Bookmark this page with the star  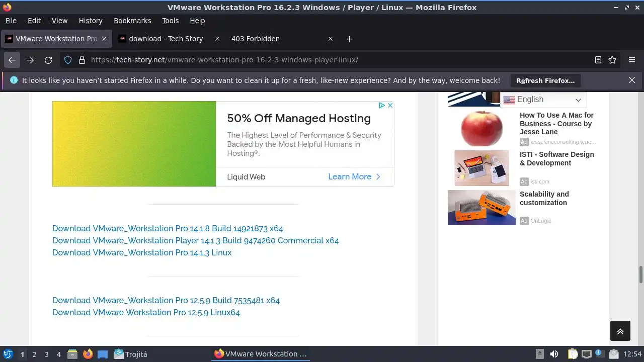point(612,60)
